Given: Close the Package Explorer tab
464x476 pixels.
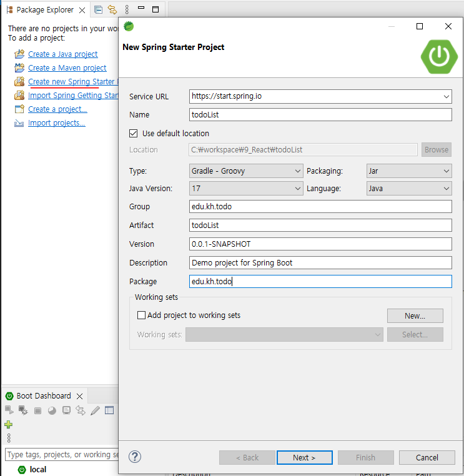Looking at the screenshot, I should pyautogui.click(x=82, y=11).
